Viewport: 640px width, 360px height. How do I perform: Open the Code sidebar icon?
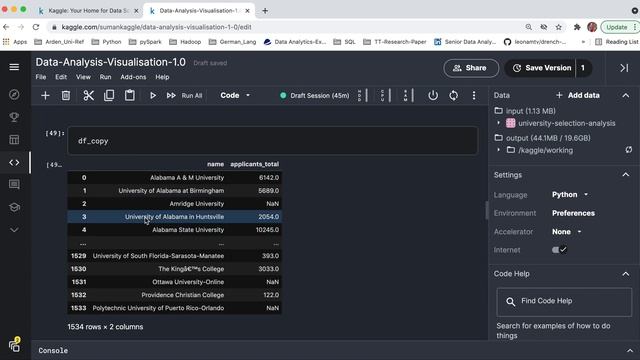pos(14,162)
